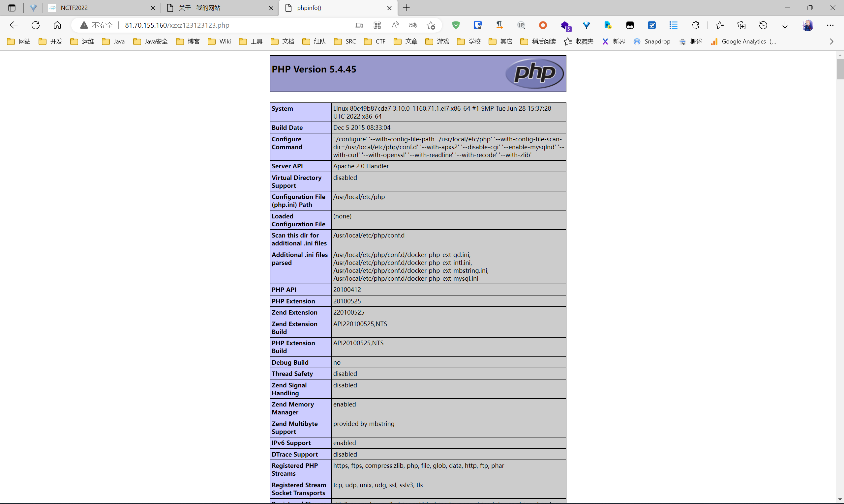
Task: Open the browser home page
Action: point(57,25)
